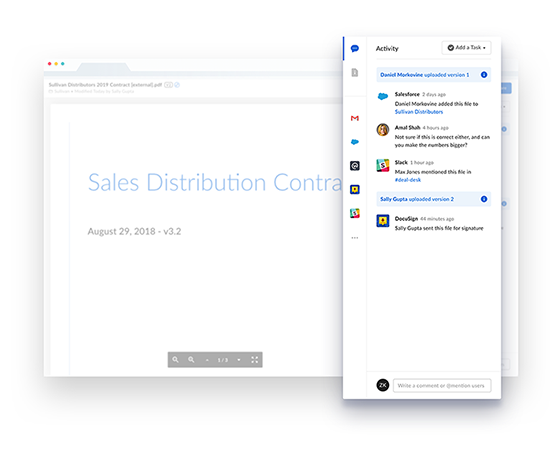Go to next page in PDF toolbar
The width and height of the screenshot is (560, 459).
[239, 360]
